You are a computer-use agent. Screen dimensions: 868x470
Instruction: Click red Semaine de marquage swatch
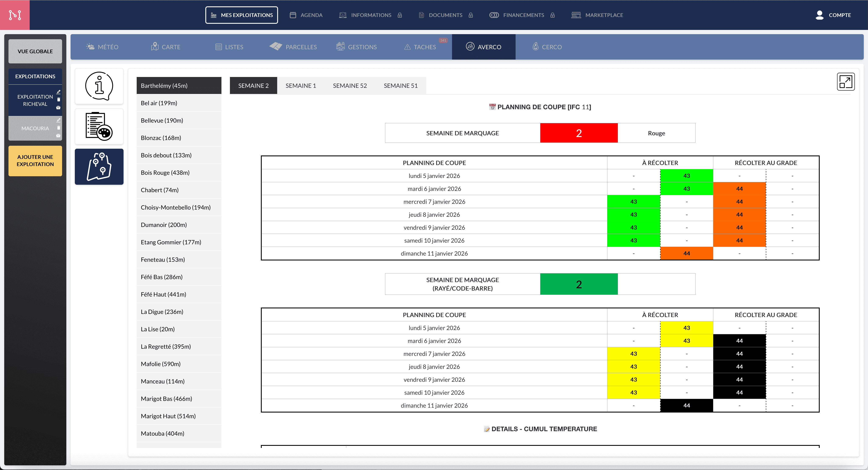[579, 133]
